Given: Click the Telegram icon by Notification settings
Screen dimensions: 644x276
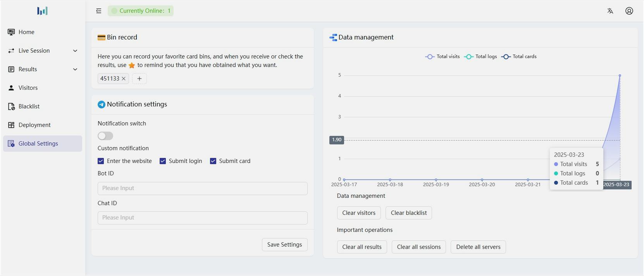Looking at the screenshot, I should click(x=102, y=105).
